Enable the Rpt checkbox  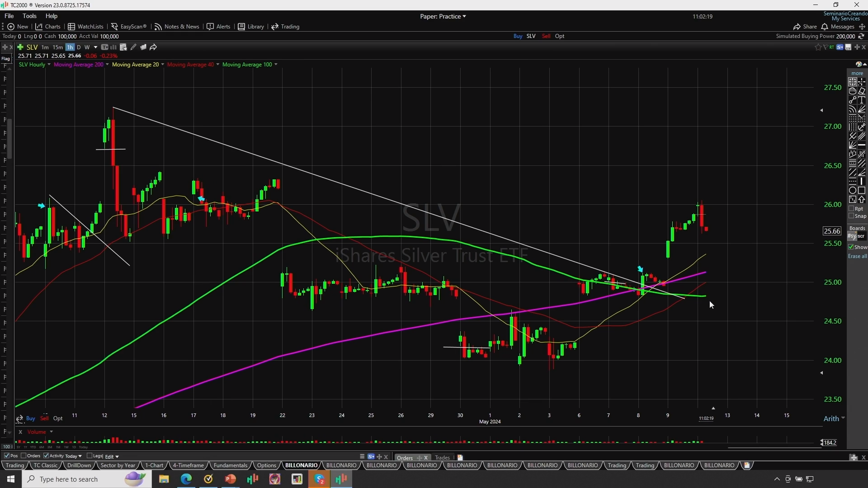(x=851, y=209)
